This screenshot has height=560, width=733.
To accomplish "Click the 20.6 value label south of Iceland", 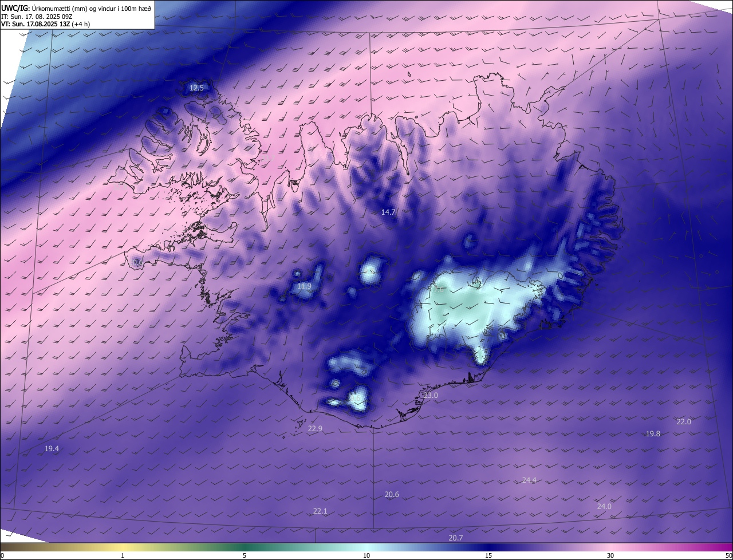I will click(x=392, y=495).
